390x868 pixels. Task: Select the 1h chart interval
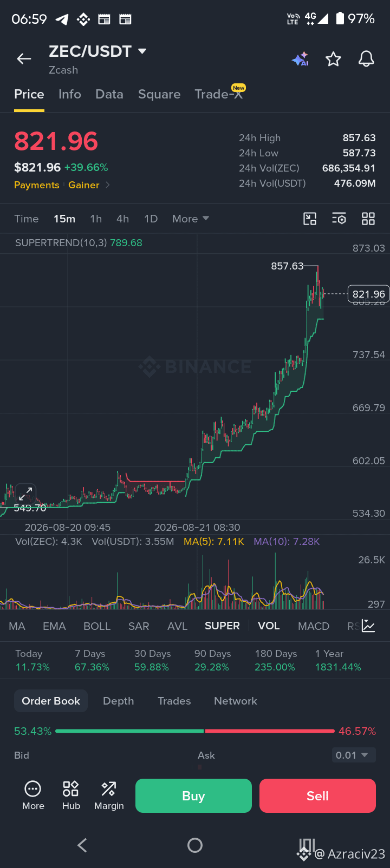96,219
